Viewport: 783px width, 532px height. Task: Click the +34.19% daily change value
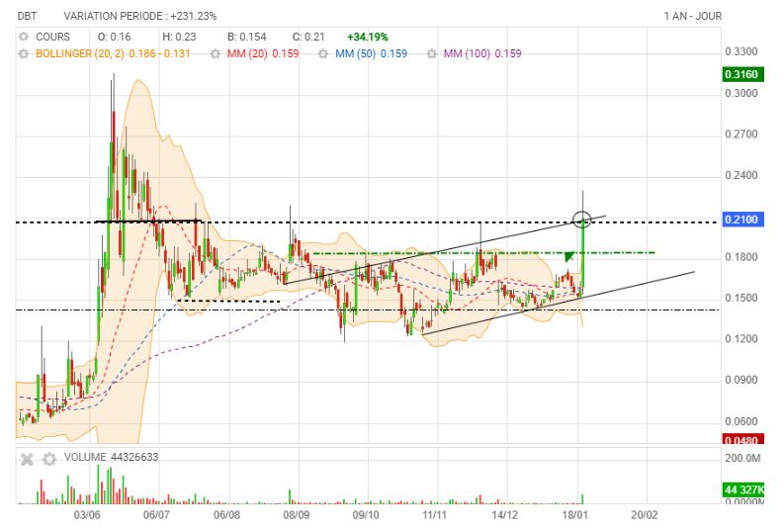tap(368, 37)
